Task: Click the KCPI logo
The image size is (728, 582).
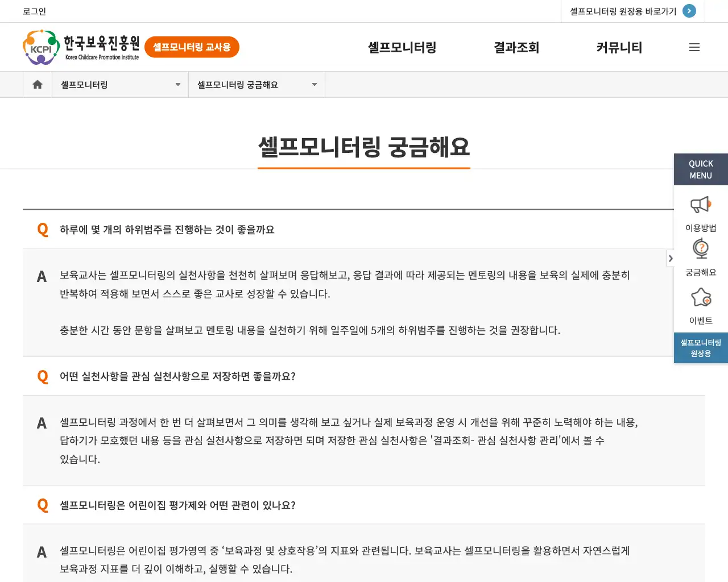Action: 41,48
